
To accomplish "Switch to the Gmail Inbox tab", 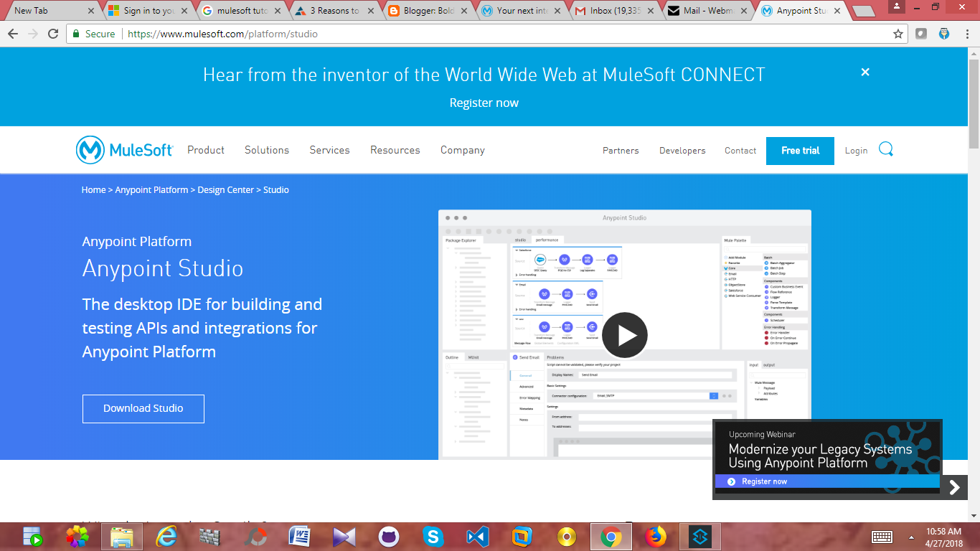I will pos(613,11).
